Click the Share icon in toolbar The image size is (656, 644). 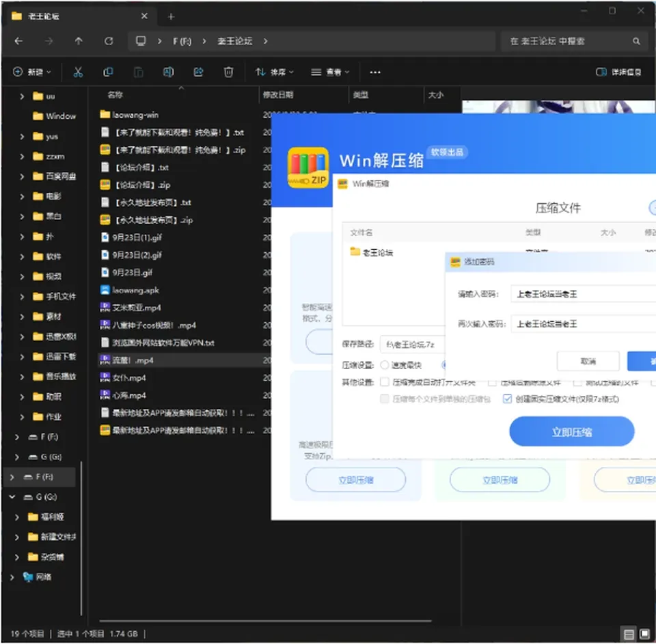pos(198,72)
